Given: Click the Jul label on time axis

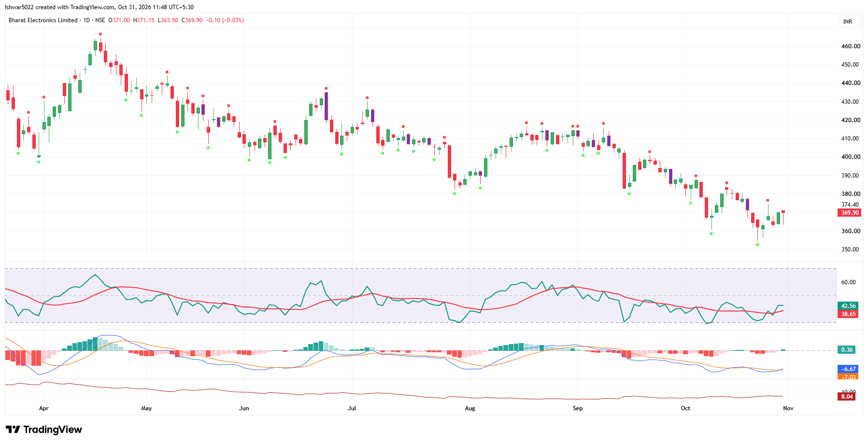Looking at the screenshot, I should point(352,408).
